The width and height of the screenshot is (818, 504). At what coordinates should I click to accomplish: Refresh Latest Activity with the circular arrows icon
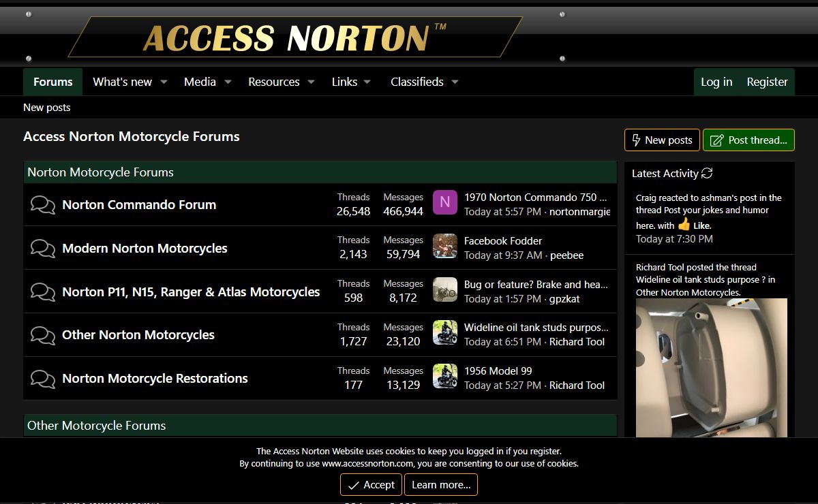pos(707,173)
